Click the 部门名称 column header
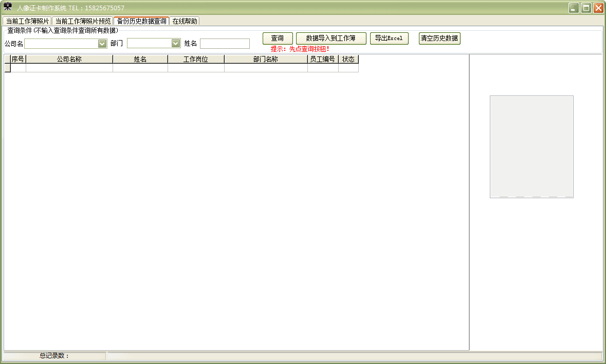Screen dimensions: 606x364 266,59
